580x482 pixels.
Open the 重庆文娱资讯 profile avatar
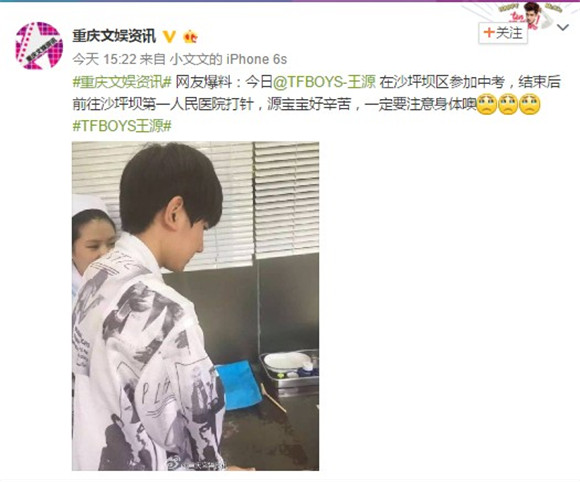(39, 46)
